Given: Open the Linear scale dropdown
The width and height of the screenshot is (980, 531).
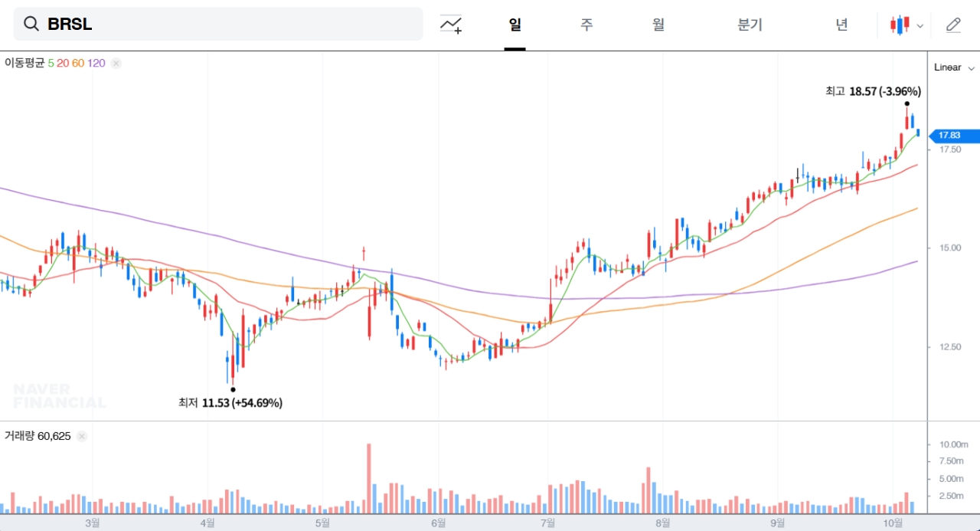Looking at the screenshot, I should 954,67.
